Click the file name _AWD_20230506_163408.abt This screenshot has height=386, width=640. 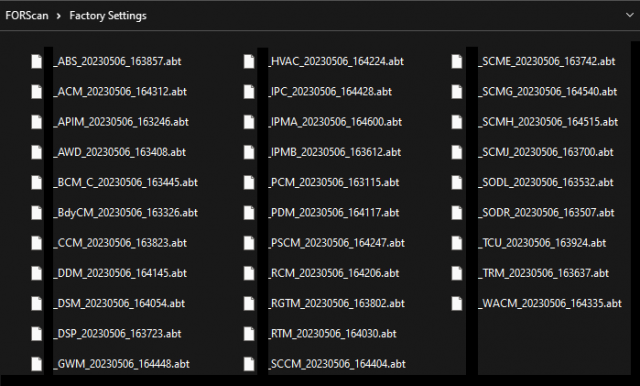[x=120, y=152]
